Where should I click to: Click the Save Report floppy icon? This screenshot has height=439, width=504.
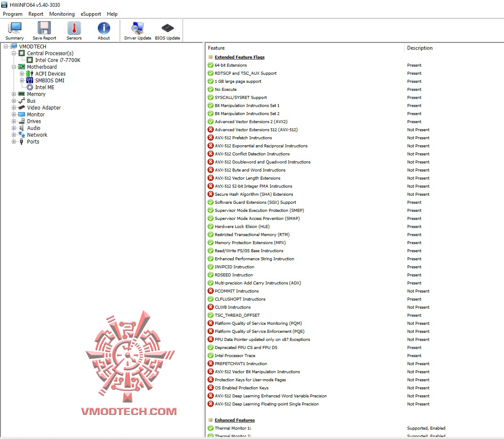(44, 28)
